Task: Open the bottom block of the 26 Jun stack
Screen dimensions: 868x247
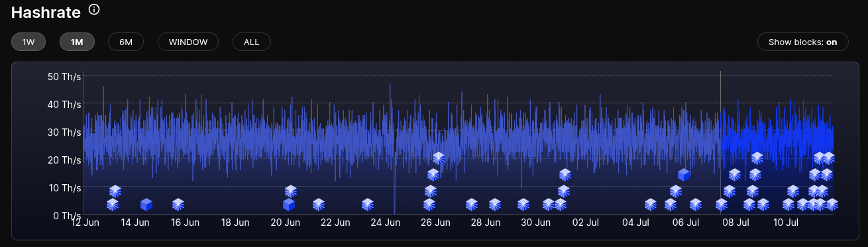Action: (x=429, y=205)
